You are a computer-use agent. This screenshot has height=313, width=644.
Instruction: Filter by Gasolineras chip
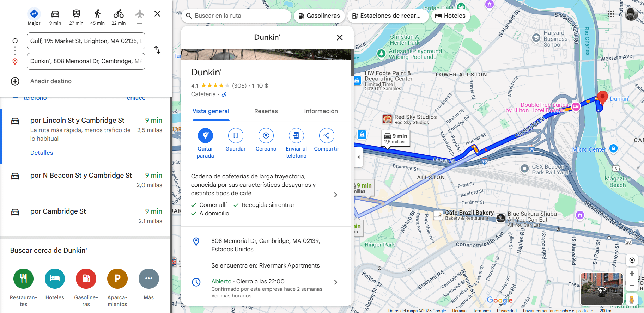[319, 16]
